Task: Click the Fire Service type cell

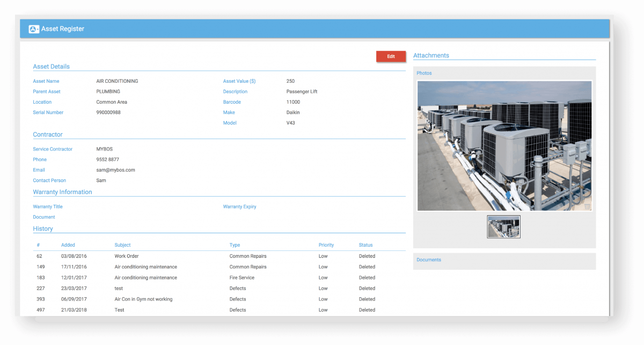Action: [x=241, y=278]
